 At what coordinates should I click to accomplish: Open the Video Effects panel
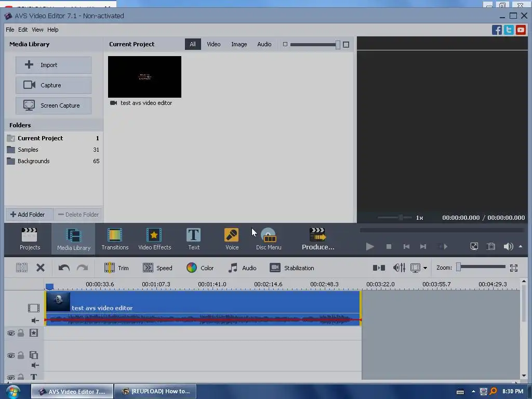click(x=155, y=239)
